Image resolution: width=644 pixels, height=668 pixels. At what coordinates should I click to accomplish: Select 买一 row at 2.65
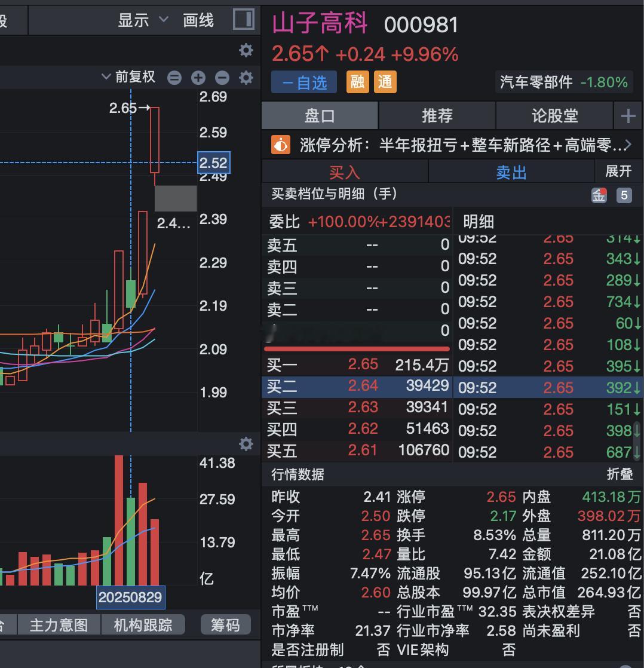pos(357,364)
